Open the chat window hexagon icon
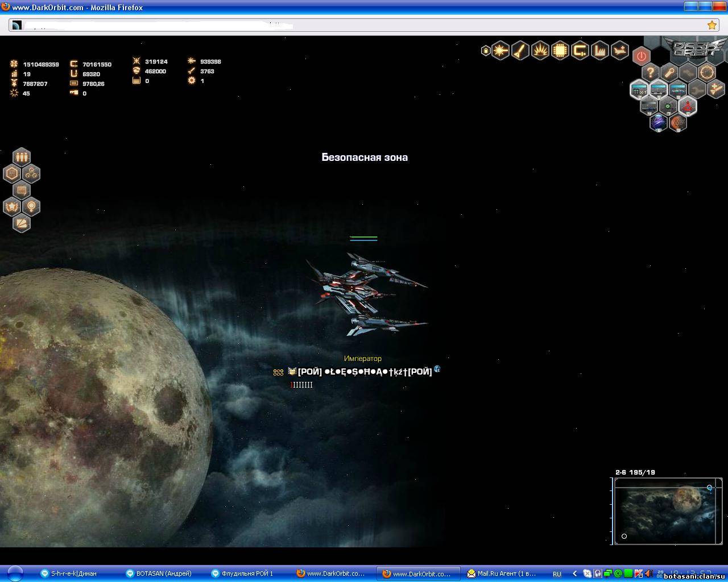The width and height of the screenshot is (728, 582). coord(22,190)
